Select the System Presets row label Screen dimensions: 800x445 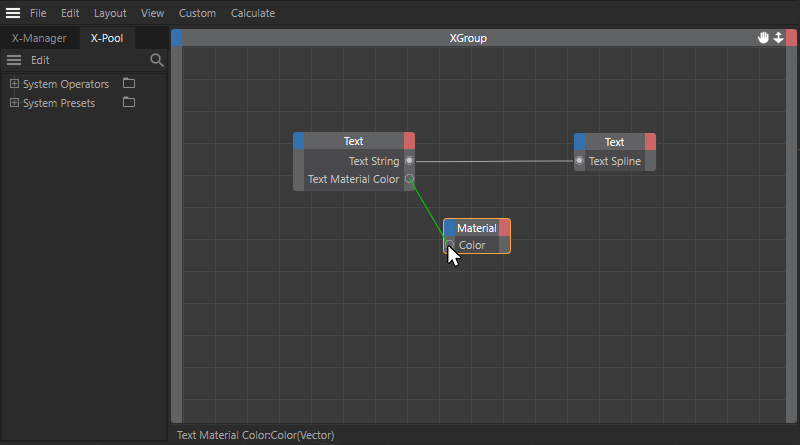59,103
